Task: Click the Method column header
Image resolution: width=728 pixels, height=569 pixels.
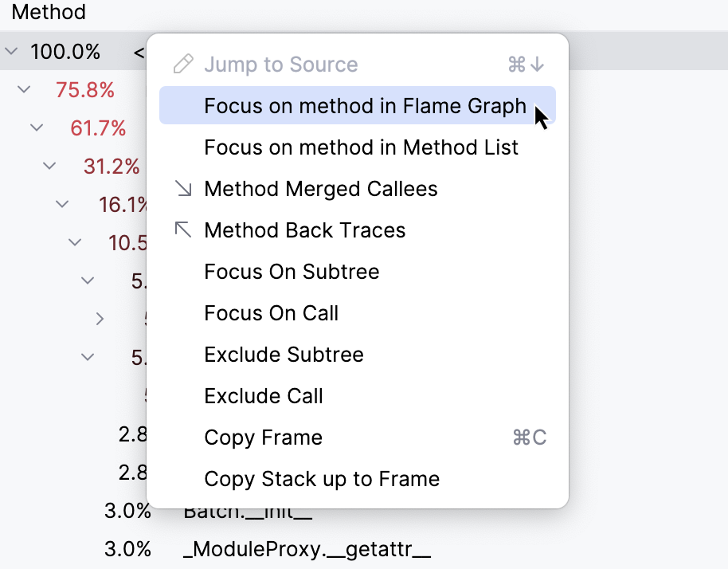Action: pyautogui.click(x=48, y=12)
